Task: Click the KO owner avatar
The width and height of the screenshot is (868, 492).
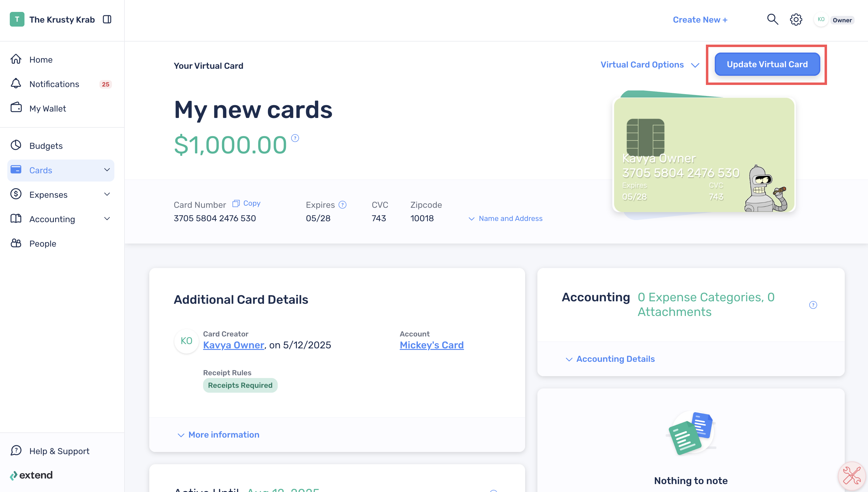Action: click(821, 20)
